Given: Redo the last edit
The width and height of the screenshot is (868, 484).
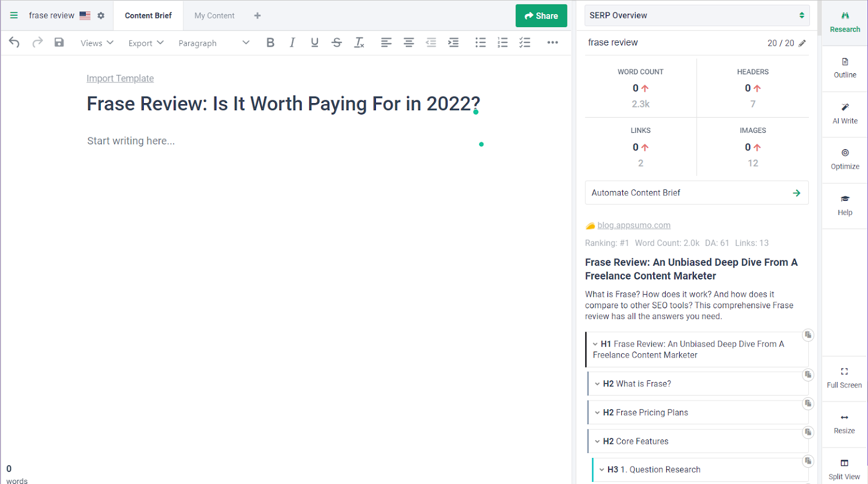Looking at the screenshot, I should click(37, 42).
